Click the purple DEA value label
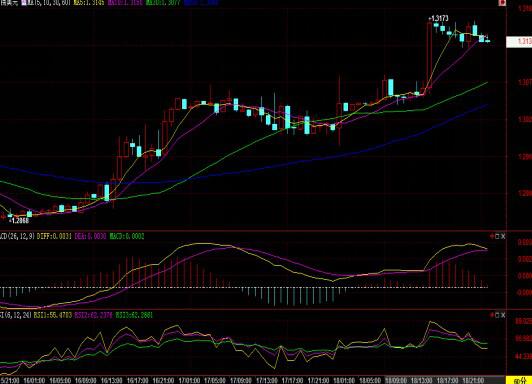532x384 pixels. click(x=91, y=236)
